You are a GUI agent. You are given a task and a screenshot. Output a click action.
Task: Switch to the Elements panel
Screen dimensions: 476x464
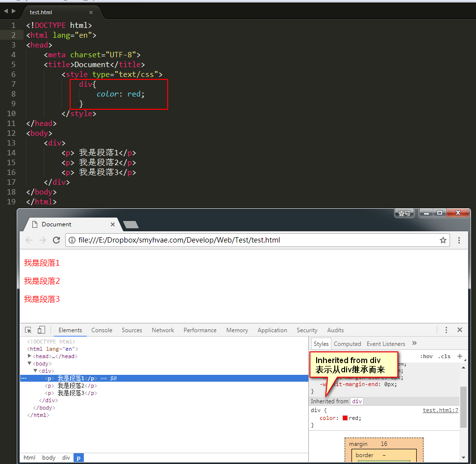(x=70, y=330)
